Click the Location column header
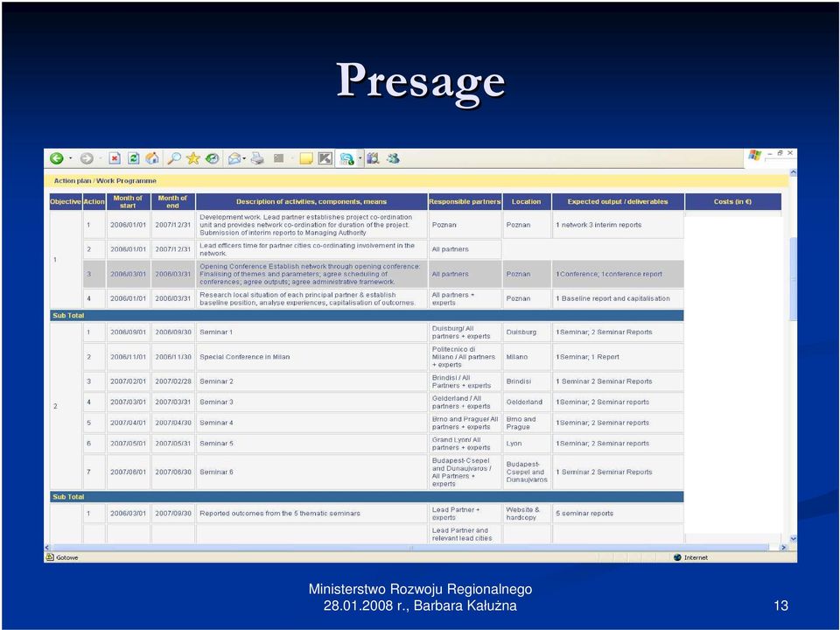The image size is (840, 630). [x=526, y=202]
